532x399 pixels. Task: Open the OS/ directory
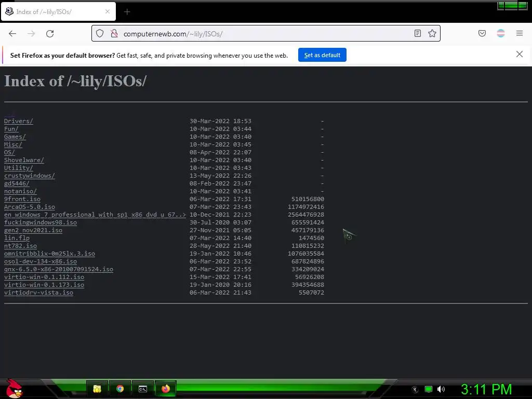(9, 152)
